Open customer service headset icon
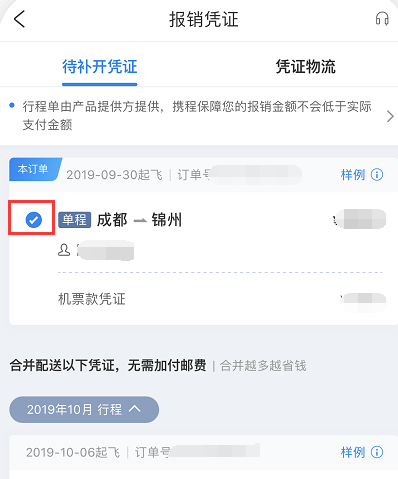This screenshot has width=398, height=479. tap(382, 19)
